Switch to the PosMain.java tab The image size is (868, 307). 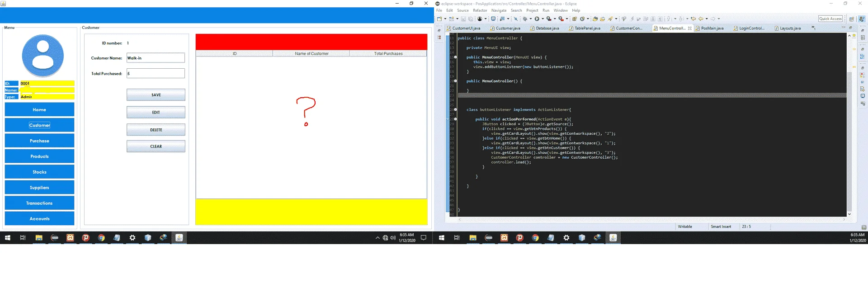pyautogui.click(x=709, y=28)
